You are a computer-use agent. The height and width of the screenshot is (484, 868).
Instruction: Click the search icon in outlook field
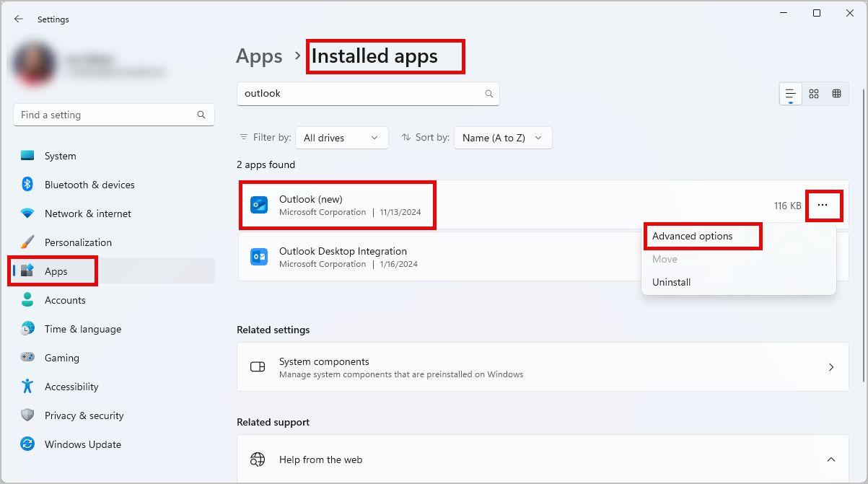[x=489, y=94]
